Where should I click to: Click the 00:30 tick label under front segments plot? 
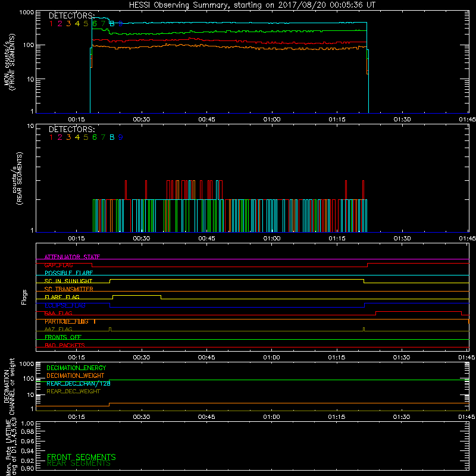142,120
